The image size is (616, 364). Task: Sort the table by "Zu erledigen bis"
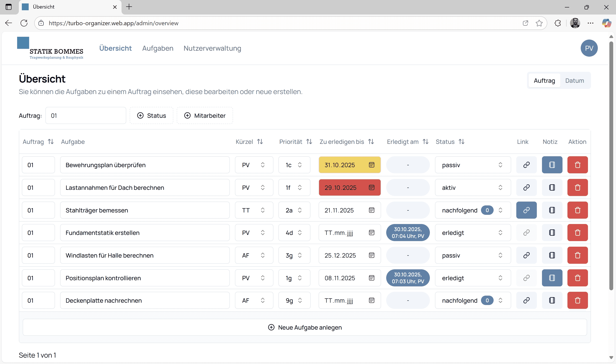click(x=371, y=141)
